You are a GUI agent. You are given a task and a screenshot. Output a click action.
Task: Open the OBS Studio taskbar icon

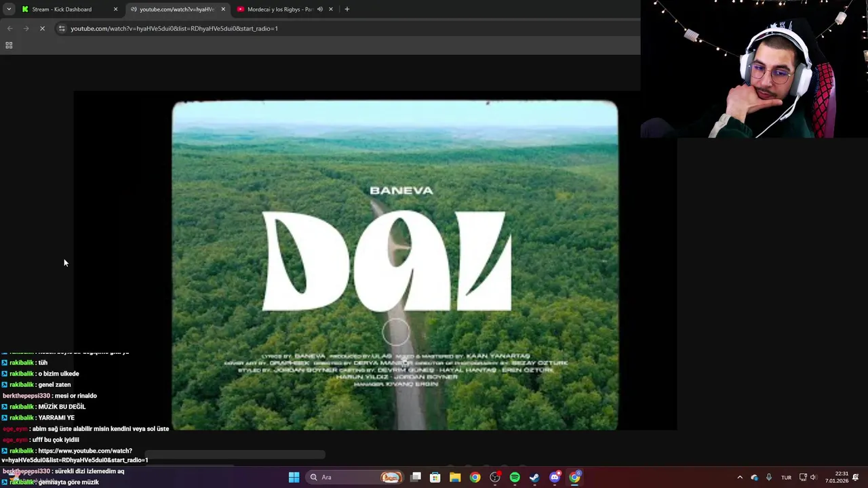pyautogui.click(x=495, y=477)
